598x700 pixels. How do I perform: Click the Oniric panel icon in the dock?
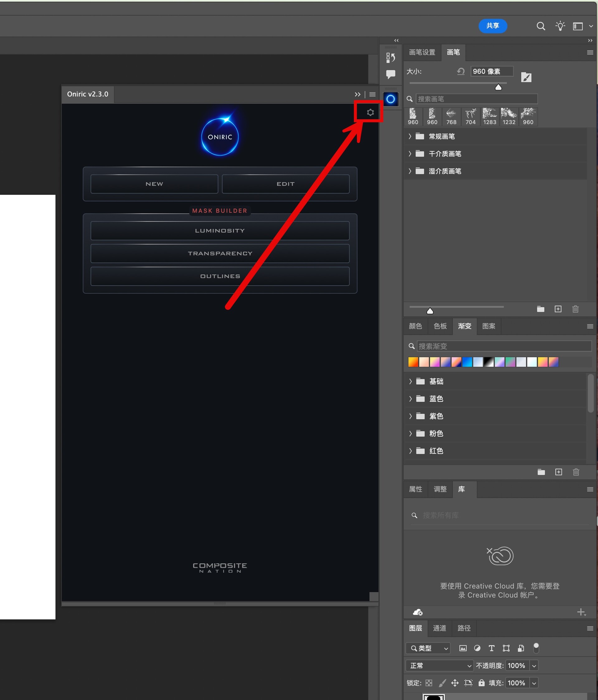(x=391, y=99)
